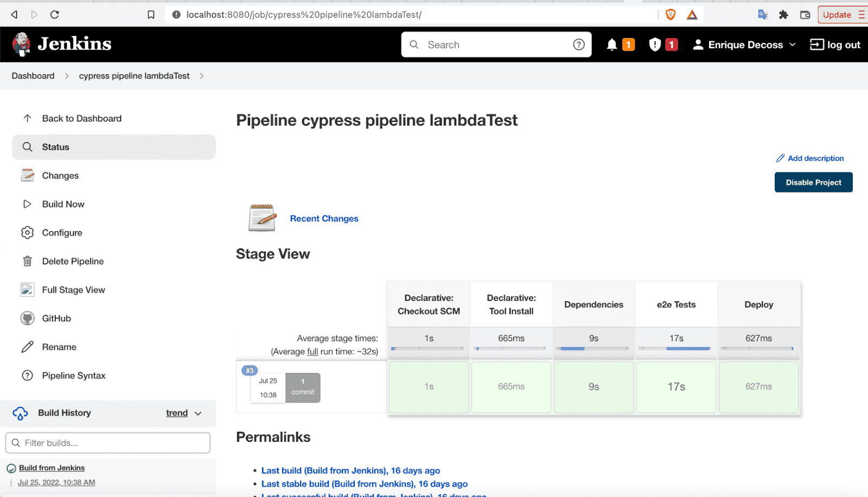Open the Full Stage View icon
868x497 pixels.
[27, 290]
